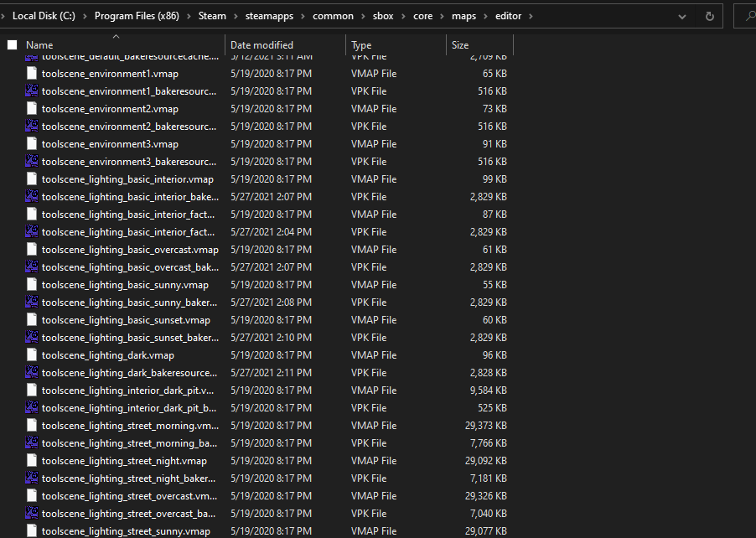Click the file icon of toolscene_lighting_dark.vmap
This screenshot has width=756, height=538.
(x=31, y=354)
